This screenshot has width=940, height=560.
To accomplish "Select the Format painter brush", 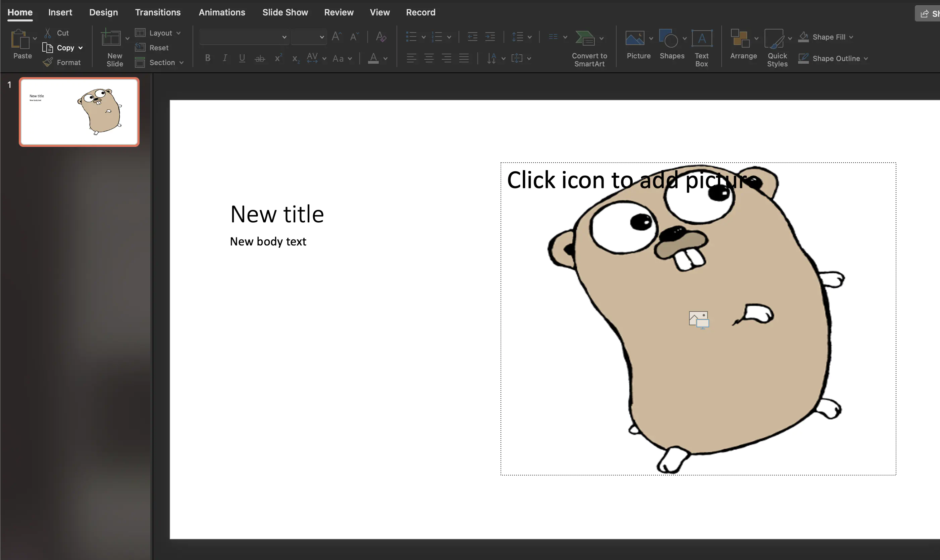I will 48,63.
